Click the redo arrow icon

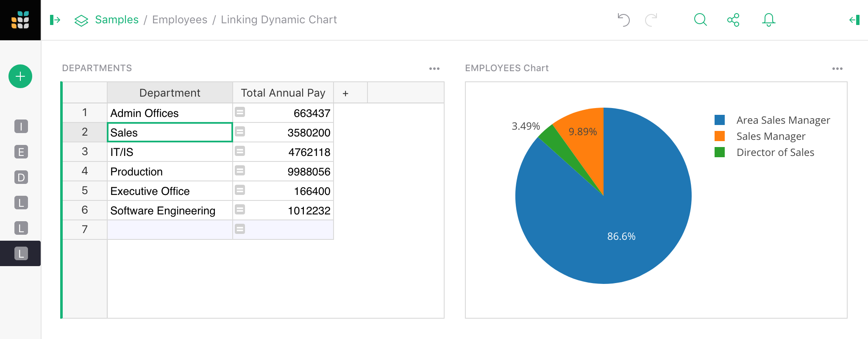coord(651,20)
